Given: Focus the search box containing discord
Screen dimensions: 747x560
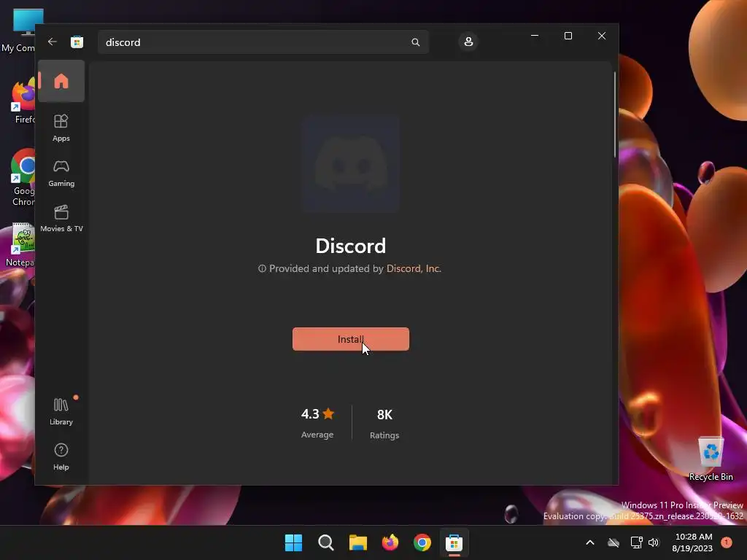Looking at the screenshot, I should click(263, 42).
